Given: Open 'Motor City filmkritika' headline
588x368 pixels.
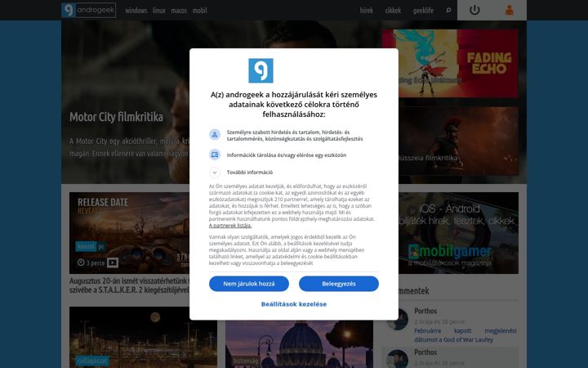Looking at the screenshot, I should coord(116,117).
